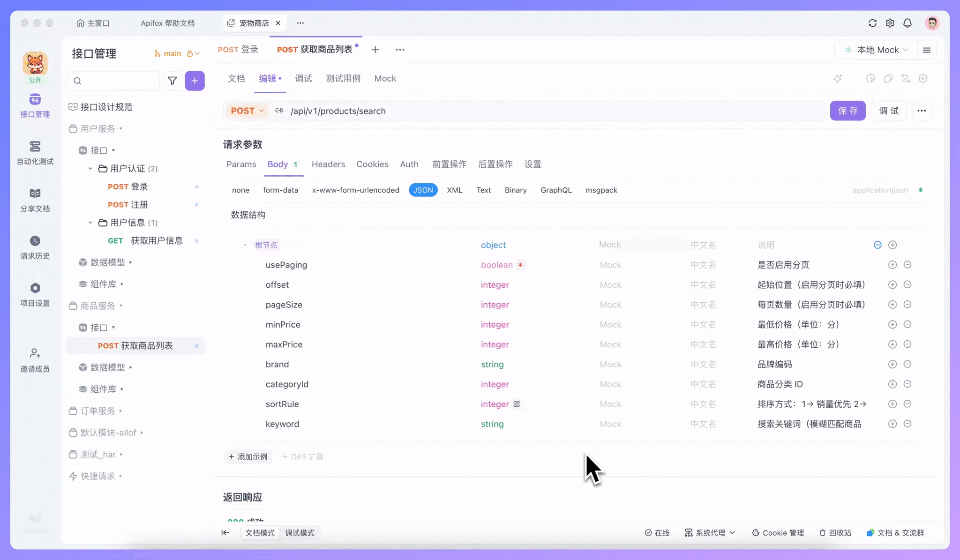Click the 邀请成员 sidebar icon
The height and width of the screenshot is (560, 960).
pyautogui.click(x=35, y=360)
